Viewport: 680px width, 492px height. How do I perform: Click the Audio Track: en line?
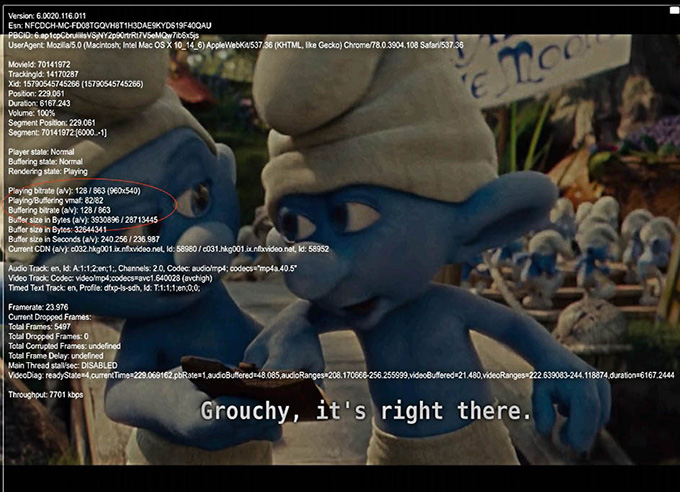pyautogui.click(x=153, y=269)
